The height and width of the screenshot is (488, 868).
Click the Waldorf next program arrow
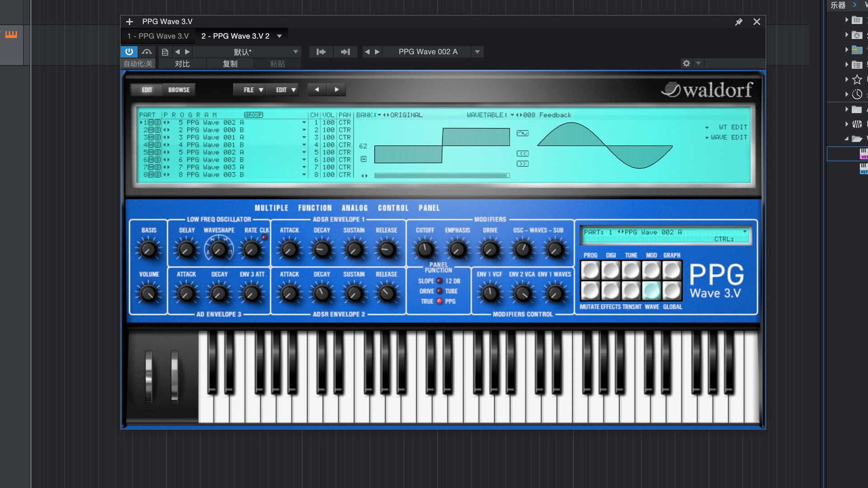(x=336, y=89)
